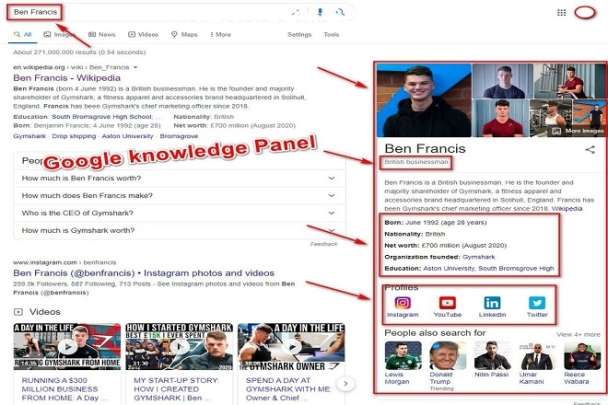
Task: Open the Drop shipping related link
Action: tap(74, 136)
